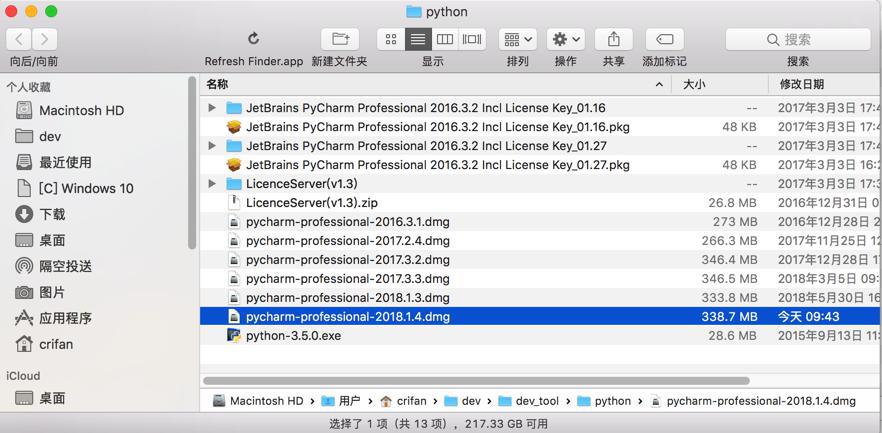882x433 pixels.
Task: Switch to icon view
Action: [391, 39]
